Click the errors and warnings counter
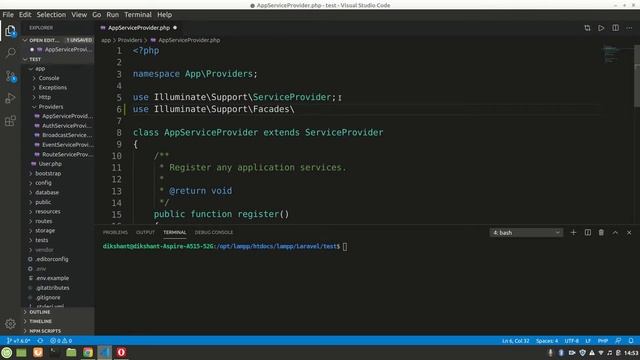The width and height of the screenshot is (640, 360). tap(61, 340)
